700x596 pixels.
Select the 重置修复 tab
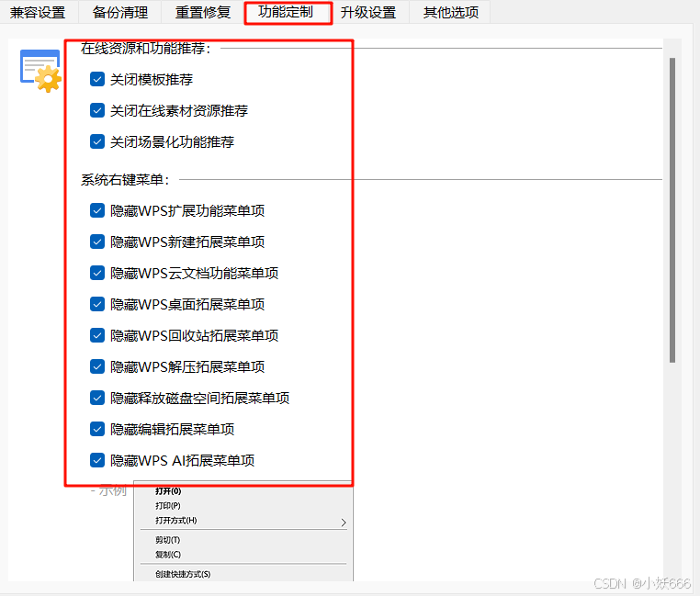click(203, 12)
